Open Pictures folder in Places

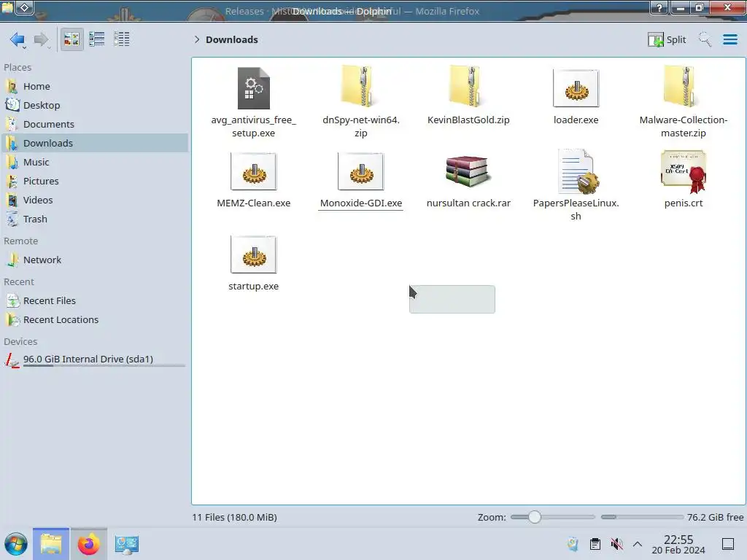(x=94, y=182)
